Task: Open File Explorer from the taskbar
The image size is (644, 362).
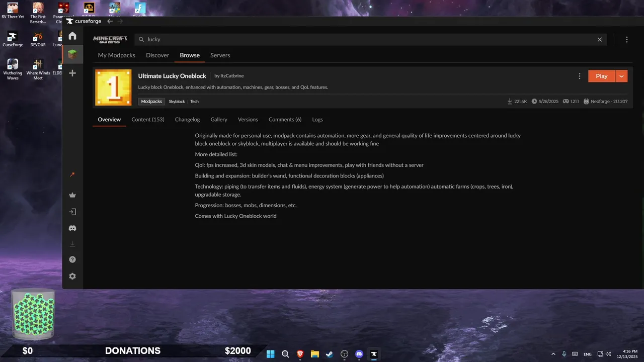Action: click(x=315, y=354)
